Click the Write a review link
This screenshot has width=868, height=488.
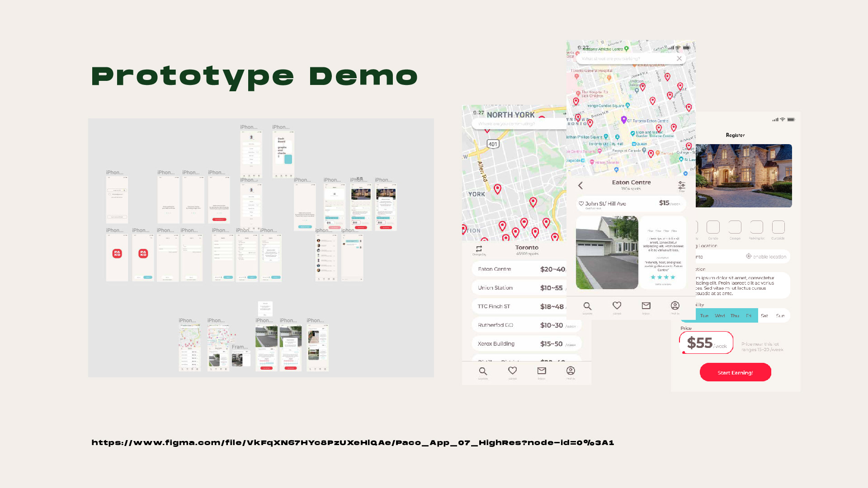pyautogui.click(x=663, y=284)
